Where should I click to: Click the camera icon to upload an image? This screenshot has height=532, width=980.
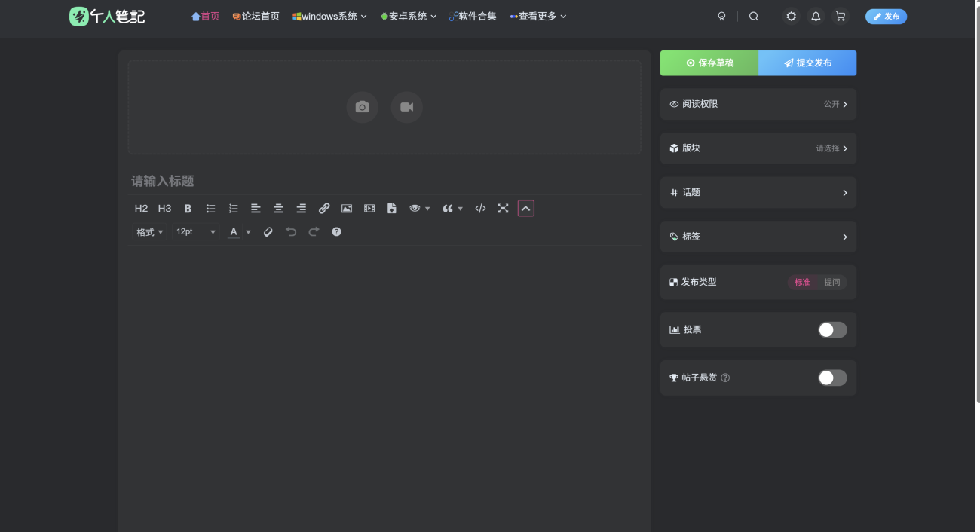[362, 107]
